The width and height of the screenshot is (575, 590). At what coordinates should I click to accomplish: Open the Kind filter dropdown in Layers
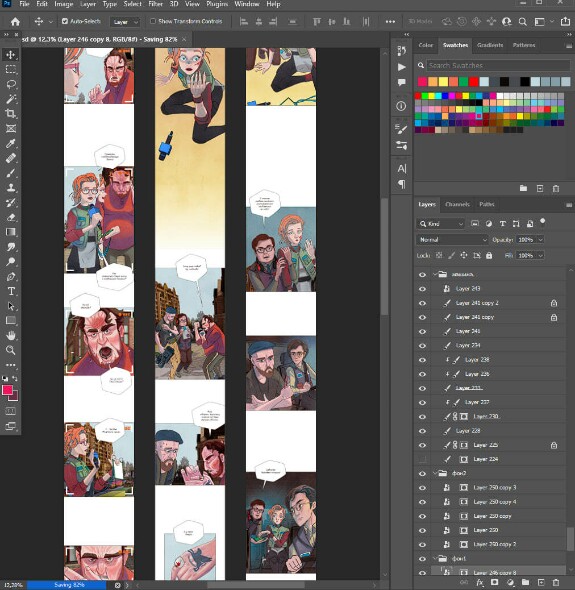tap(441, 224)
